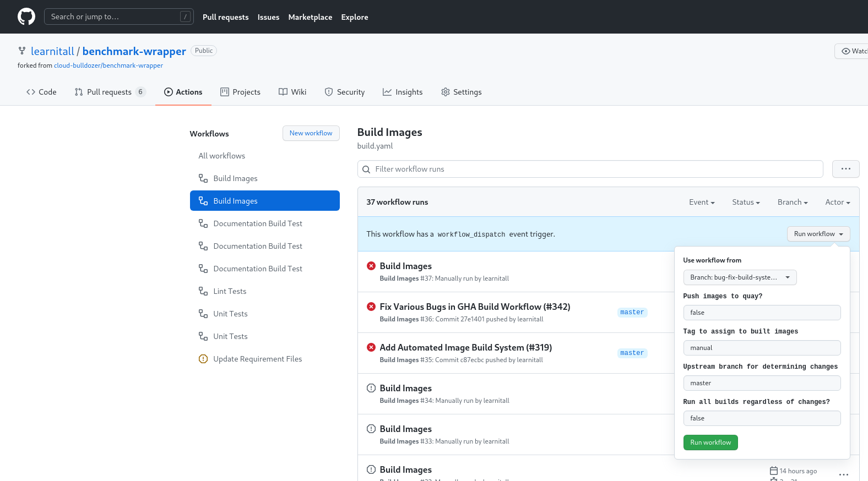868x481 pixels.
Task: Click the Upstream branch input with master
Action: coord(762,383)
